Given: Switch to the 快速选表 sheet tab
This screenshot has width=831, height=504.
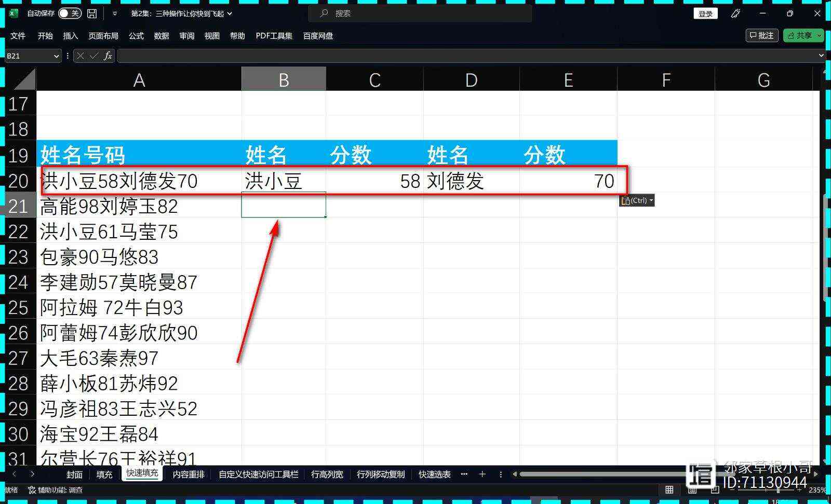Looking at the screenshot, I should (x=435, y=474).
